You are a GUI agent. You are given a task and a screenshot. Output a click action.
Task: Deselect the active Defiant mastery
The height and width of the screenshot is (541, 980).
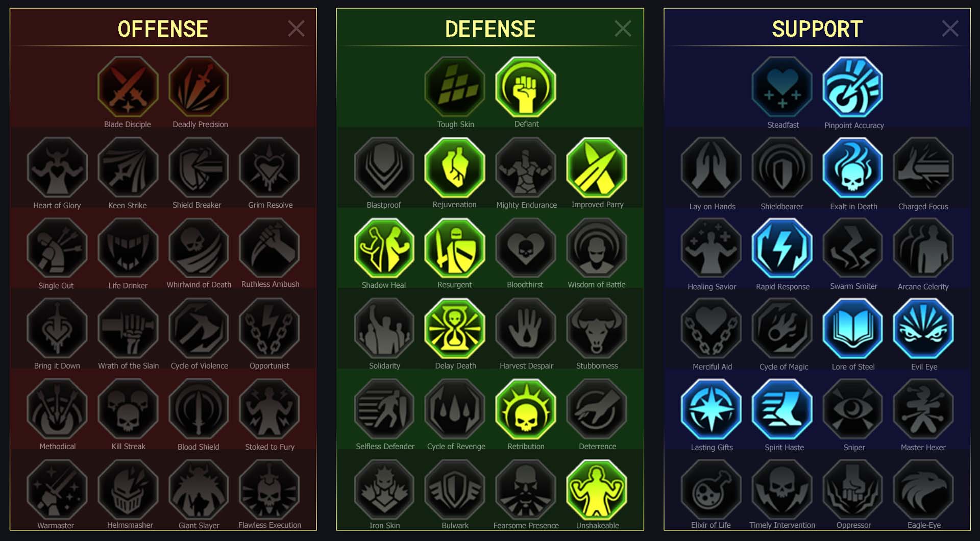[x=526, y=87]
